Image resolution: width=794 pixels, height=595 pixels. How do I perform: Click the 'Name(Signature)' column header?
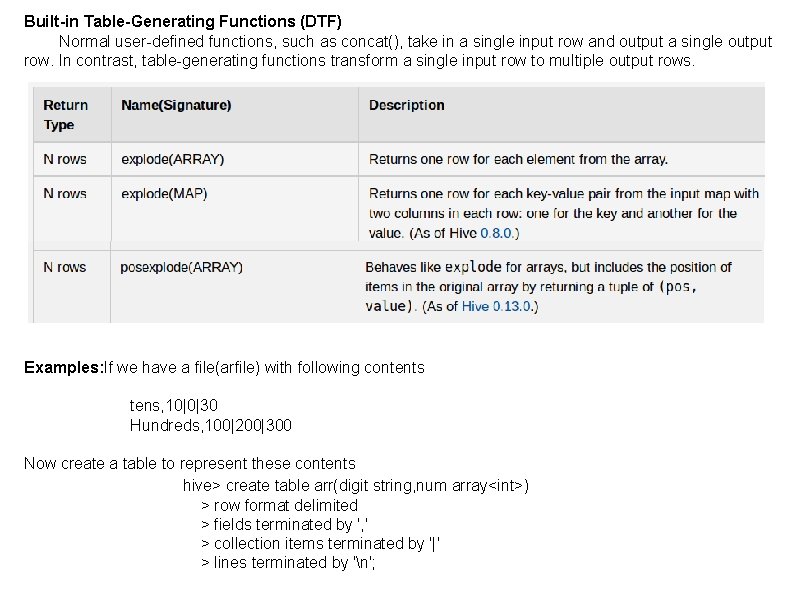tap(176, 105)
